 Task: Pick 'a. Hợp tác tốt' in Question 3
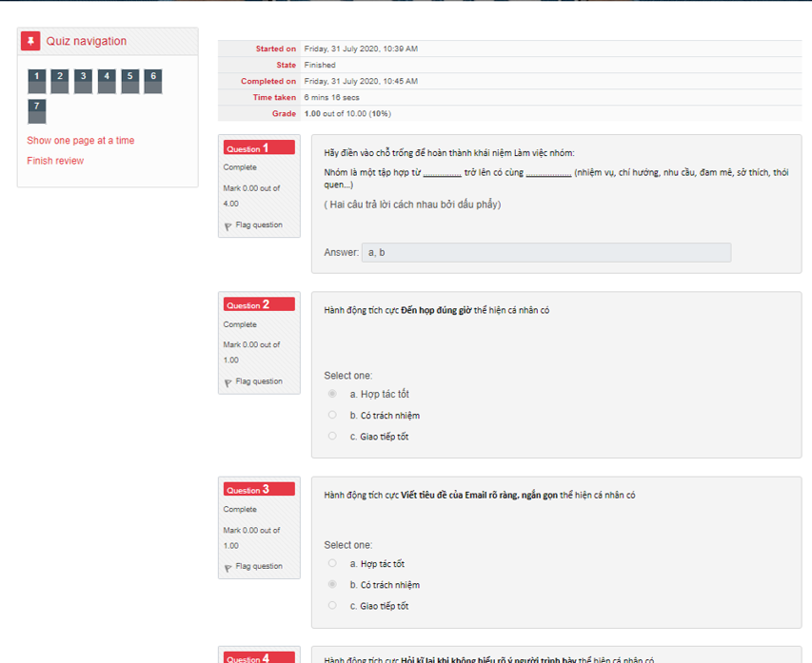pos(332,563)
